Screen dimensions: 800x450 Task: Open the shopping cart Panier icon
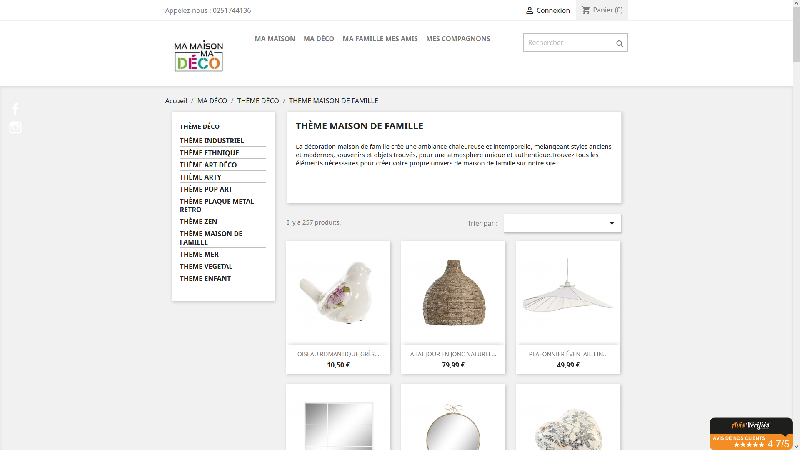pyautogui.click(x=585, y=10)
